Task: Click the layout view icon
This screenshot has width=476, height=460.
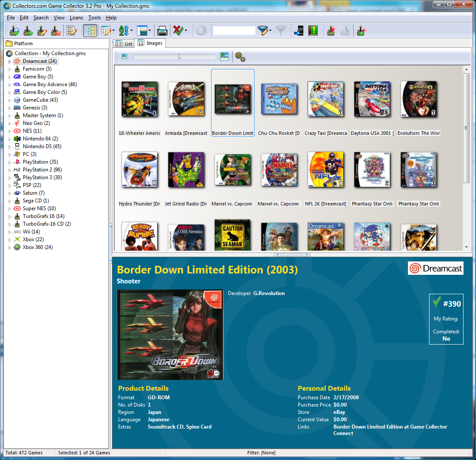Action: pos(142,31)
